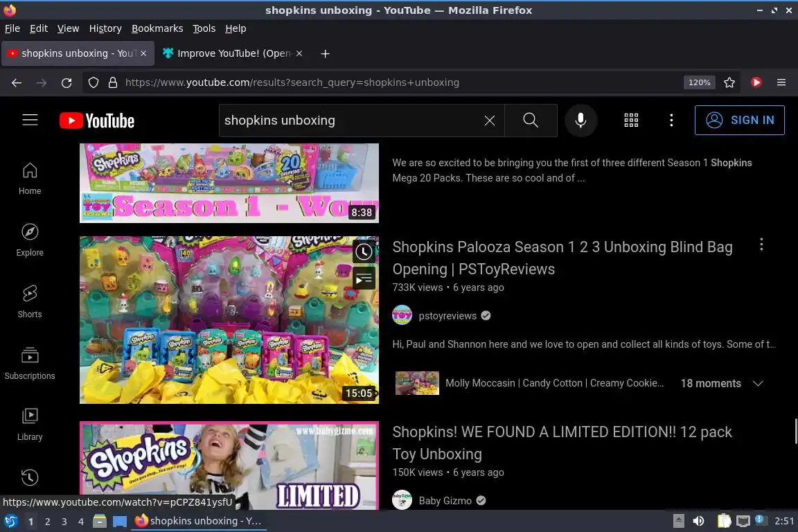The width and height of the screenshot is (798, 532).
Task: Visit Baby Gizmo channel name link
Action: coord(445,500)
